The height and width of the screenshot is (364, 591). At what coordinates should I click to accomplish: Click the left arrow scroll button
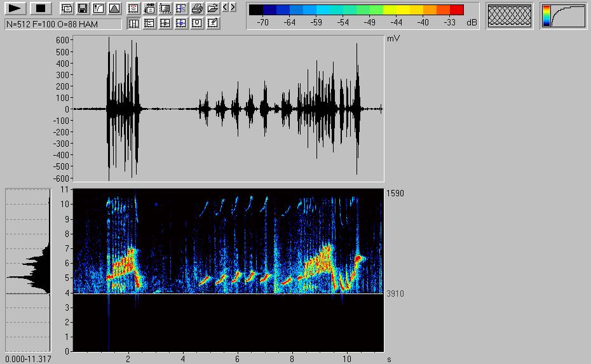click(225, 8)
